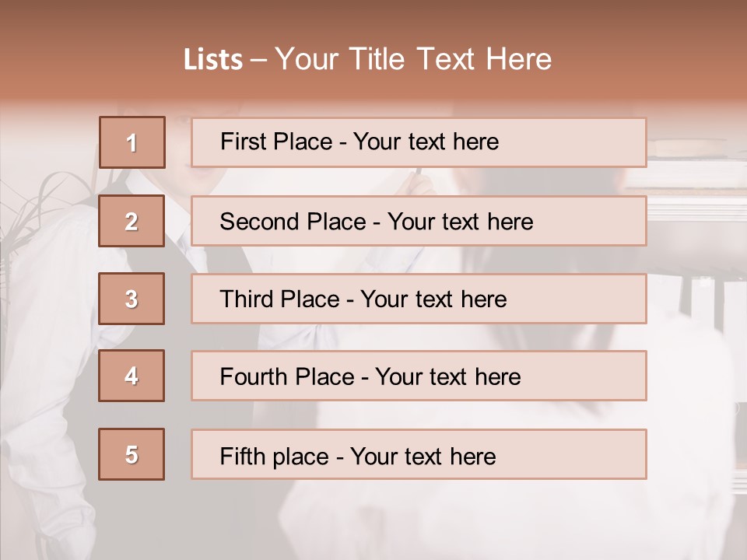Select the number 2 list marker
Viewport: 747px width, 560px height.
tap(132, 221)
